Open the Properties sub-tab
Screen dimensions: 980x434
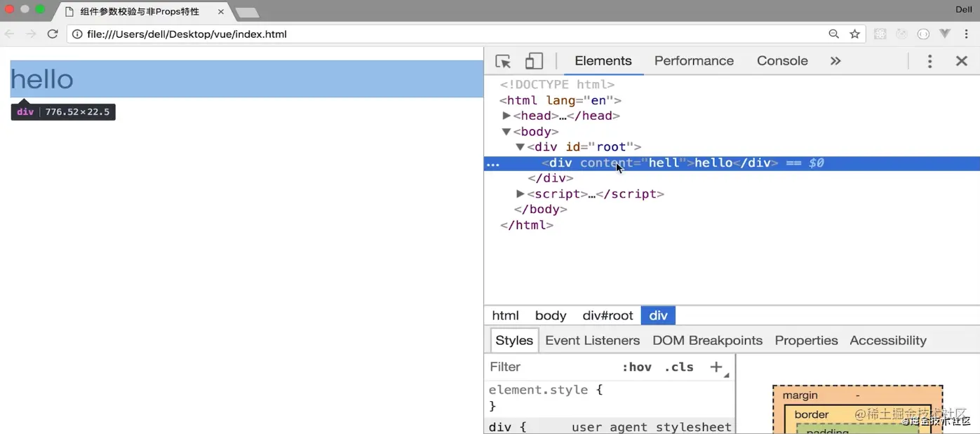pos(806,340)
